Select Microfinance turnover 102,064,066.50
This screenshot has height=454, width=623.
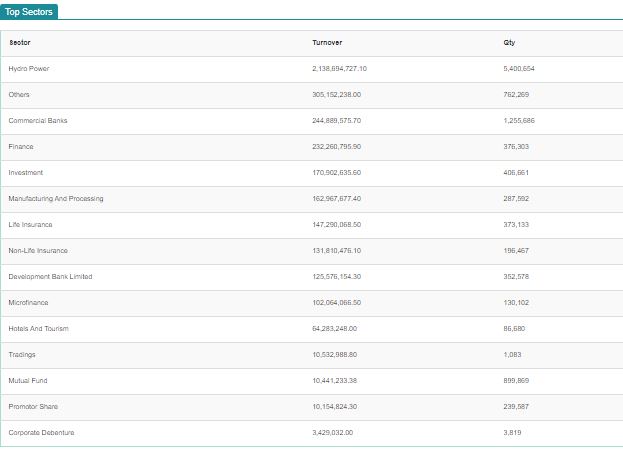[337, 302]
